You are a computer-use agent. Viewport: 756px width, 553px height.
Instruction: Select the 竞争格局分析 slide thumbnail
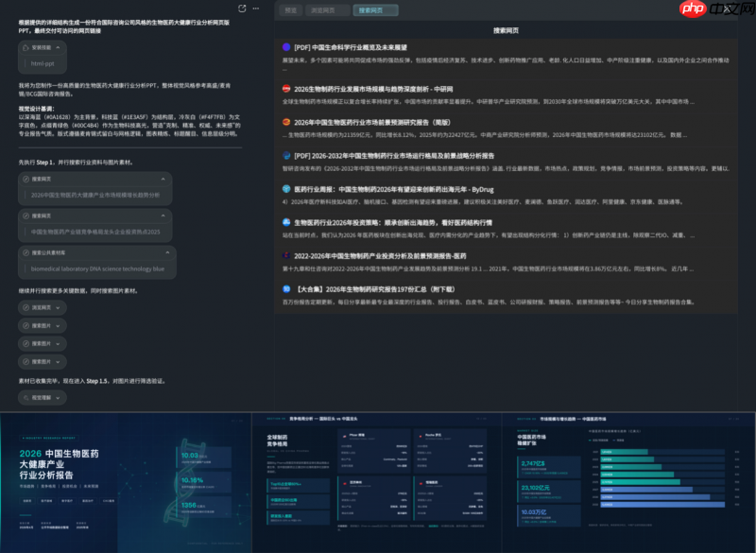point(376,483)
